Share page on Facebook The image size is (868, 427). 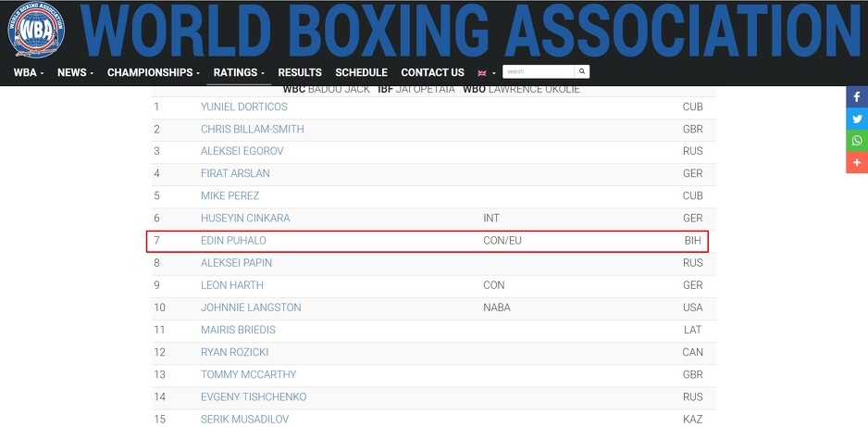coord(857,96)
